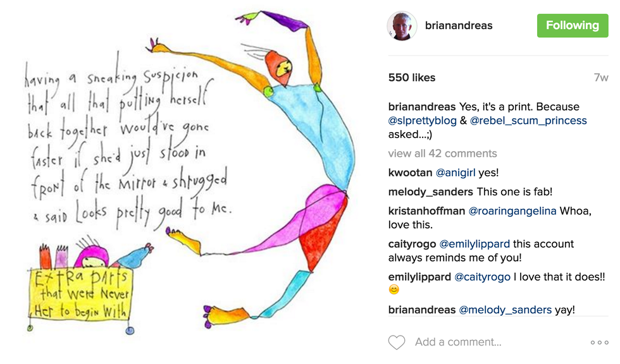Image resolution: width=620 pixels, height=364 pixels.
Task: Open the @slprettyblog mention link
Action: click(423, 121)
